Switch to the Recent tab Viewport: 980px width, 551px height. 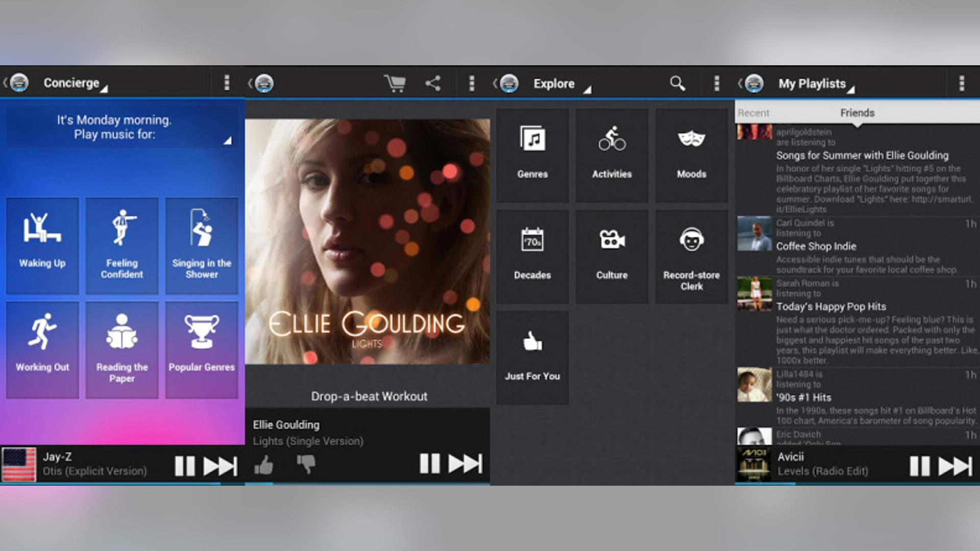[x=755, y=113]
